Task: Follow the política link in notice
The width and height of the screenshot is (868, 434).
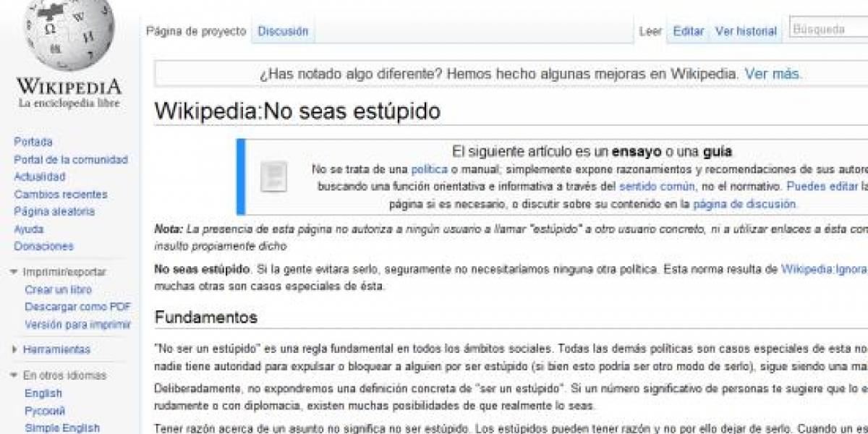Action: click(x=430, y=170)
